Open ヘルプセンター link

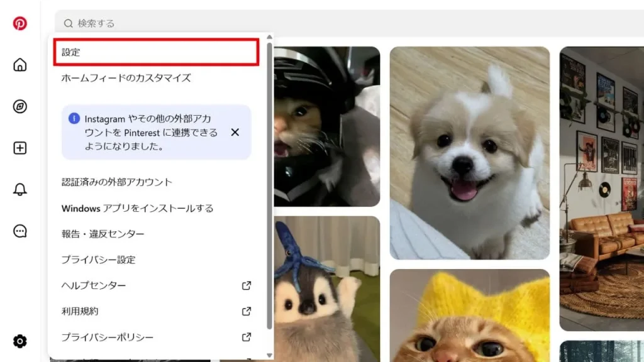coord(94,285)
